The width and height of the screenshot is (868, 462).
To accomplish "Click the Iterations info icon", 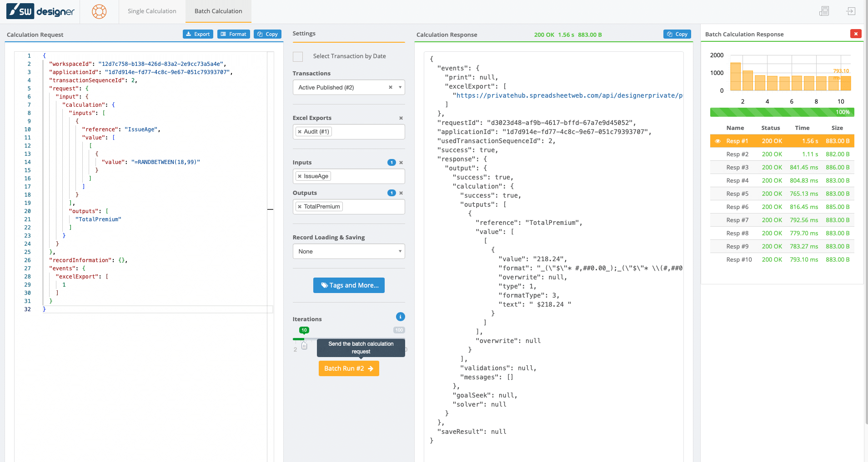I will tap(400, 317).
